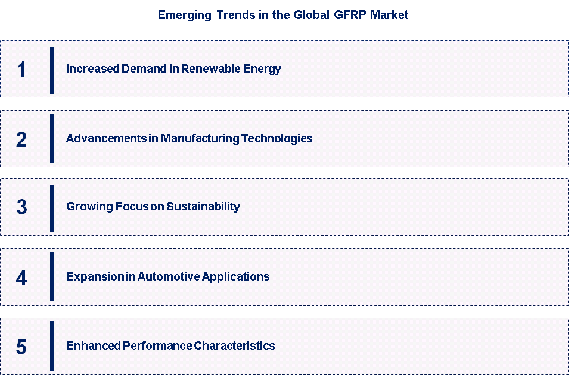Click the Sustainability trend text
Image resolution: width=584 pixels, height=392 pixels.
tap(153, 206)
